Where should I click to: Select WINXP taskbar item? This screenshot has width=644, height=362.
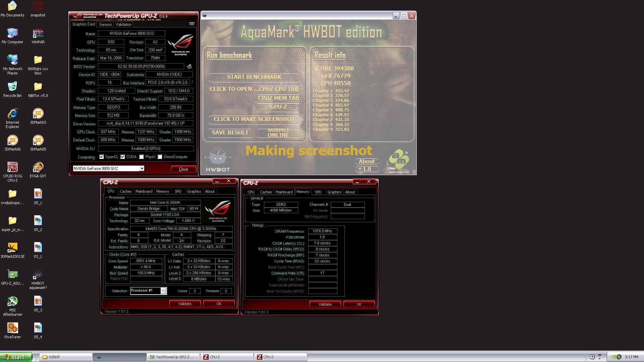[x=66, y=357]
